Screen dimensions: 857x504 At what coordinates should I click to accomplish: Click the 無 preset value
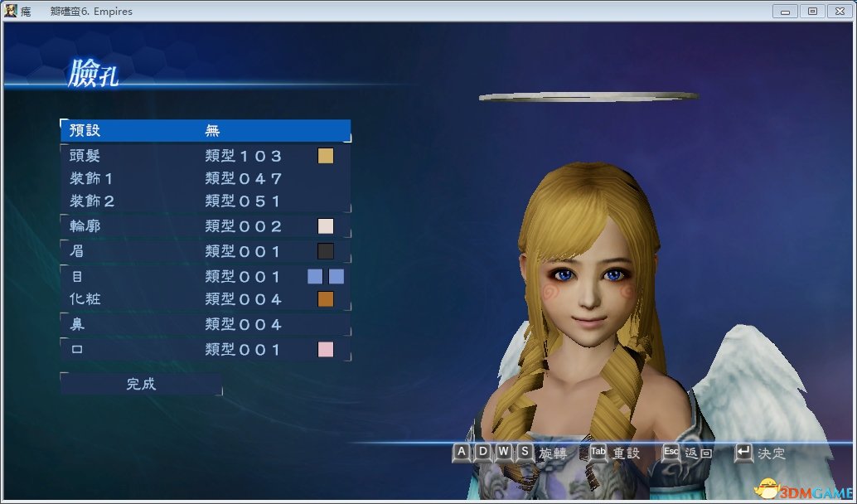pos(213,131)
